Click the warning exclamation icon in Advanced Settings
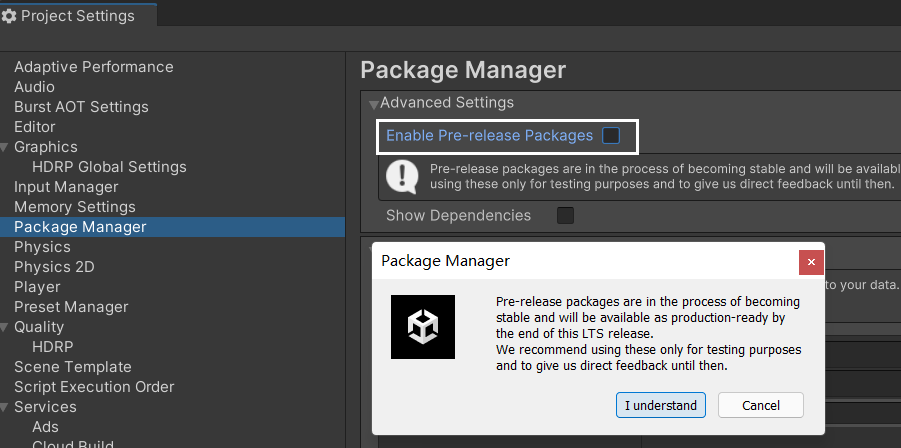This screenshot has height=448, width=901. tap(402, 176)
